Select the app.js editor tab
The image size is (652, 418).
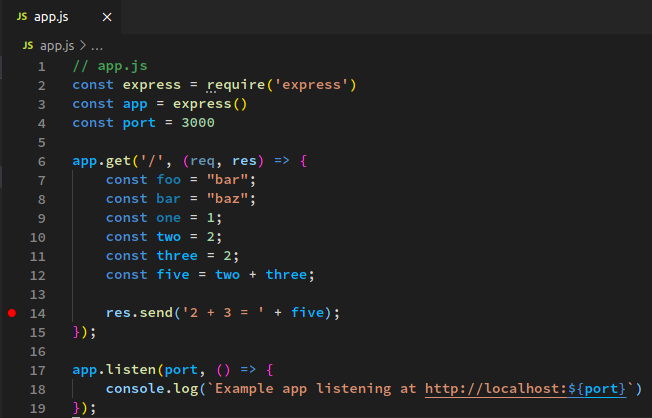[x=61, y=17]
